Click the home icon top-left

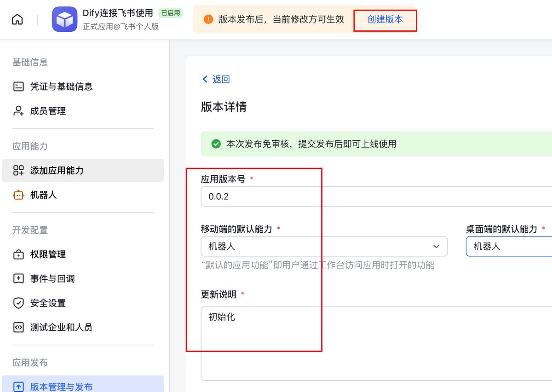coord(17,19)
